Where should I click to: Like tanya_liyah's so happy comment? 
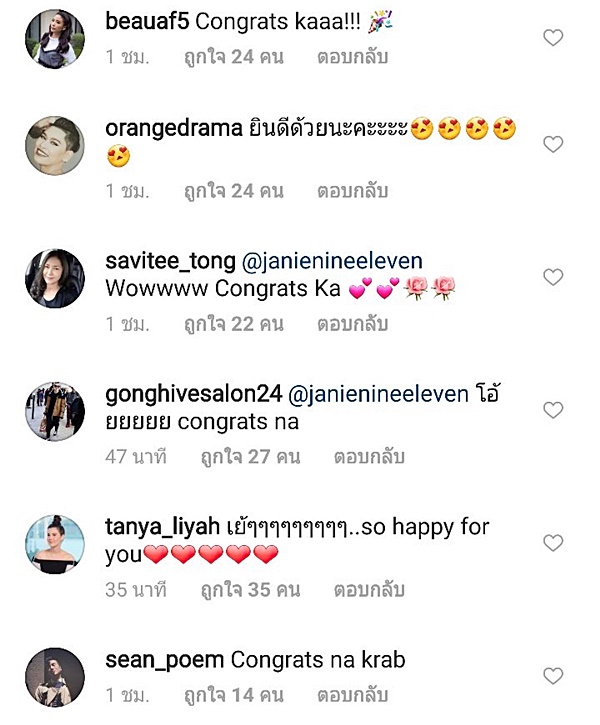pos(552,543)
